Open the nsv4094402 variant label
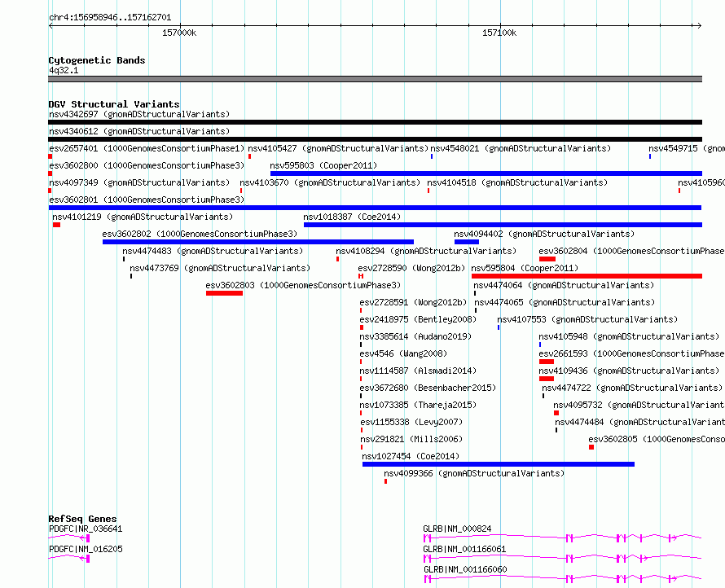The height and width of the screenshot is (588, 725). [x=544, y=234]
